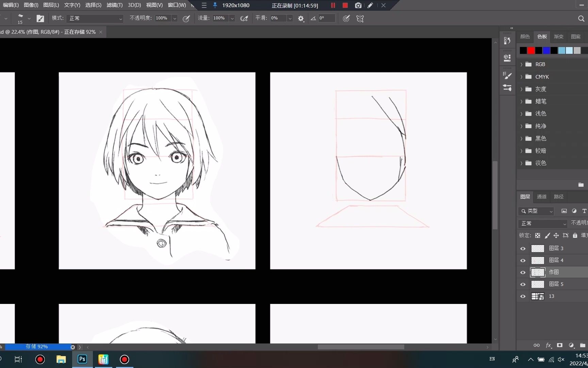The image size is (588, 368).
Task: Hide layer 图层 5 via eye icon
Action: coord(523,284)
